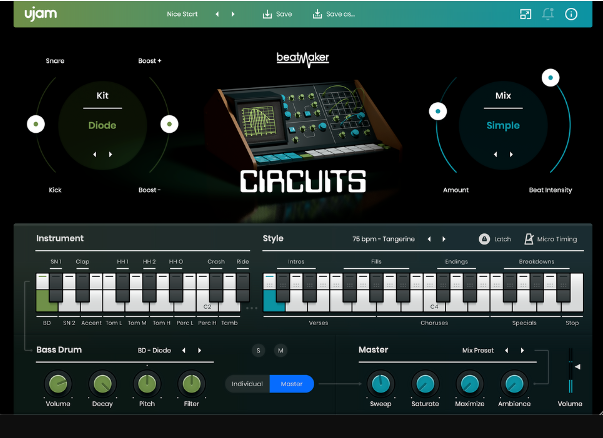This screenshot has width=603, height=438.
Task: Click the Bass Drum Decay knob
Action: pos(102,383)
